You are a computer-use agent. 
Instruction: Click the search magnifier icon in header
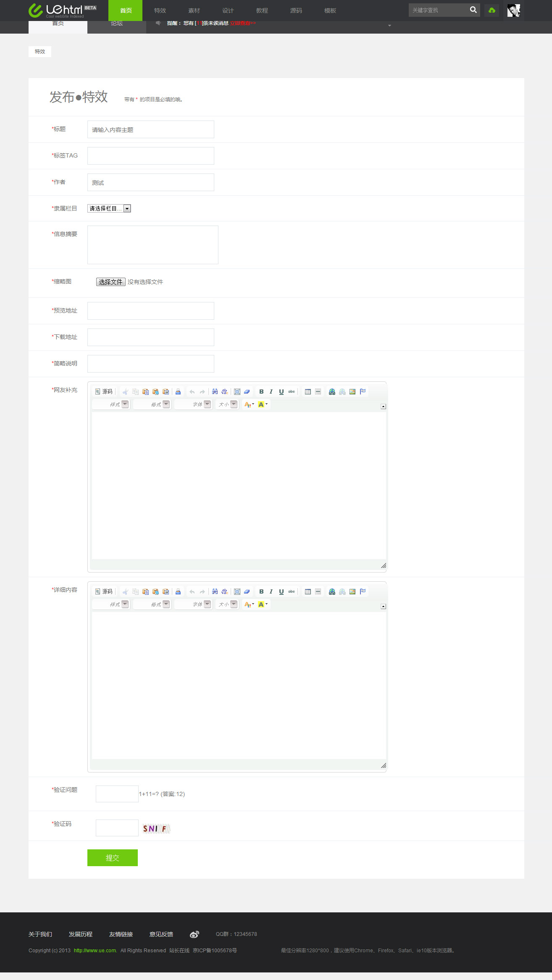point(473,10)
